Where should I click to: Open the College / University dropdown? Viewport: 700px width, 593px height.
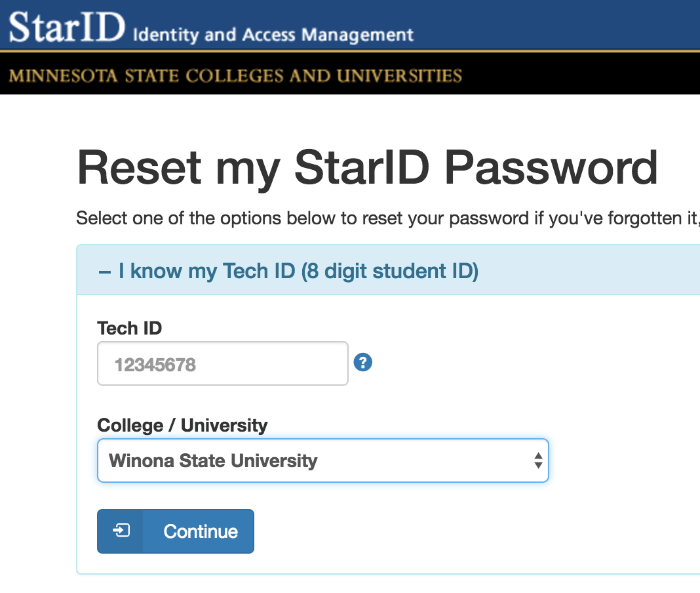(322, 460)
